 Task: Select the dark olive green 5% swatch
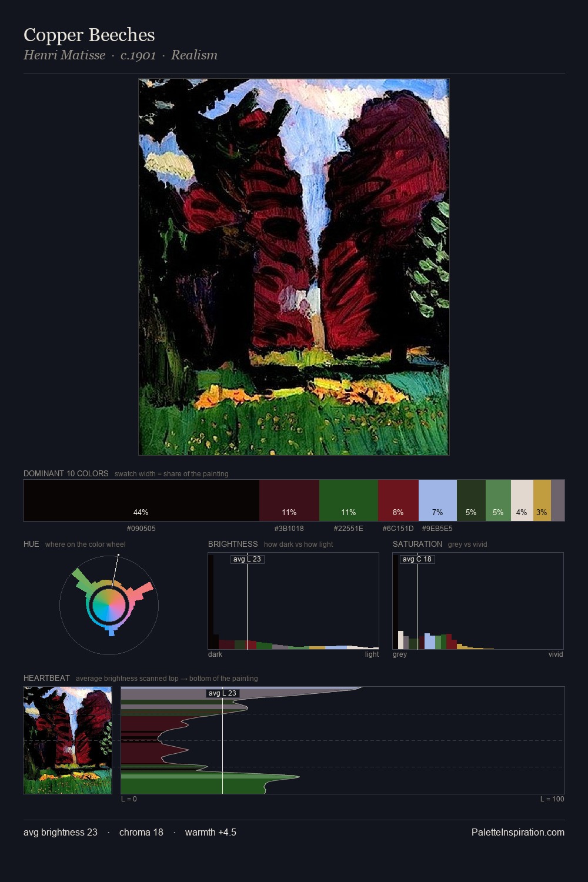pyautogui.click(x=471, y=500)
